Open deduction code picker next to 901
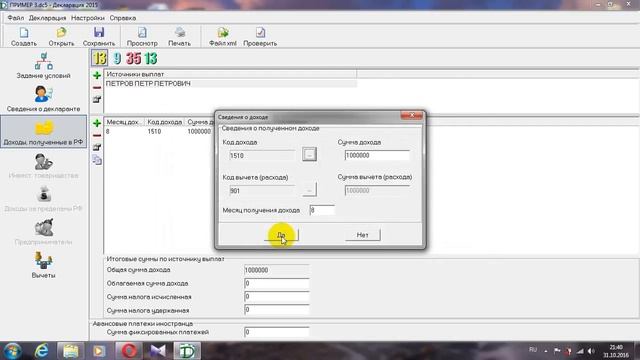Screen dimensions: 640x360 coord(309,190)
